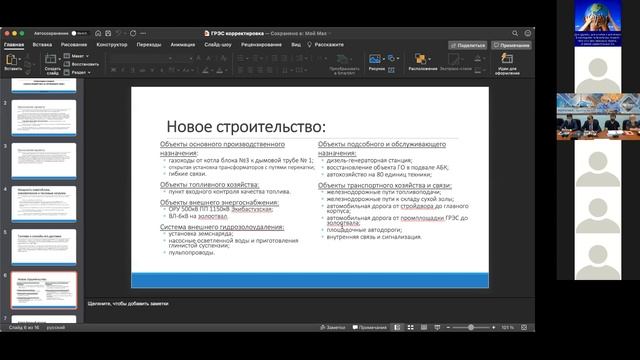
Task: Click the notes area 'Щелкните, чтобы добавить заметки'
Action: click(128, 304)
